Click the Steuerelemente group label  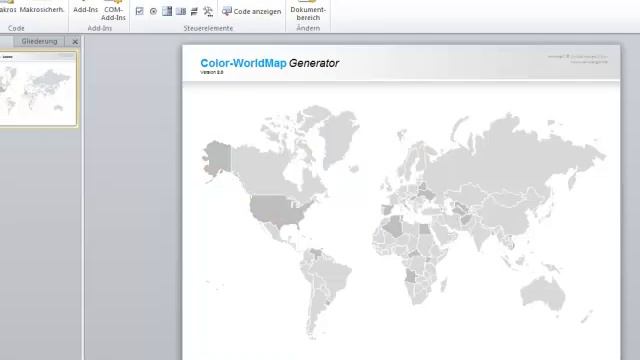[208, 28]
